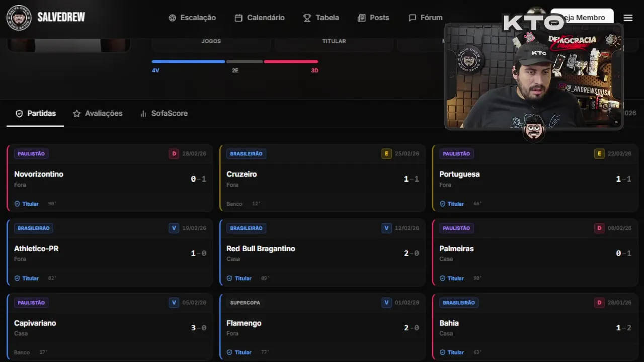Click the V result badge on Red Bull Bragantino card
Image resolution: width=644 pixels, height=362 pixels.
click(x=386, y=228)
